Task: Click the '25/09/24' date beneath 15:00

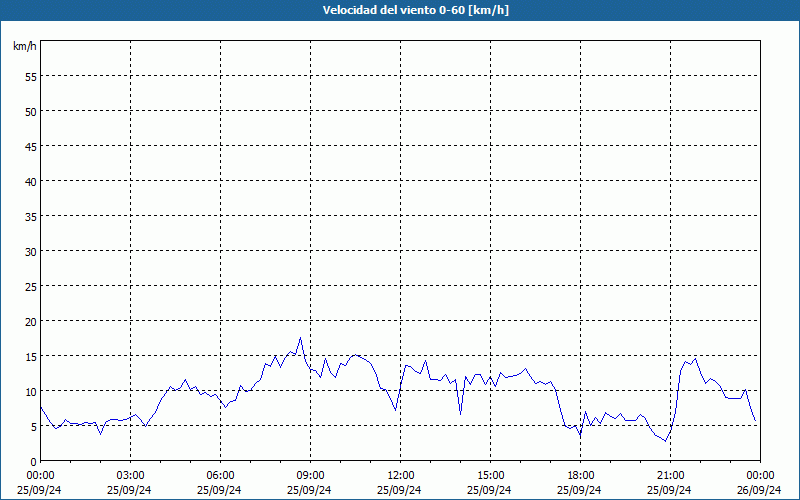Action: tap(489, 490)
